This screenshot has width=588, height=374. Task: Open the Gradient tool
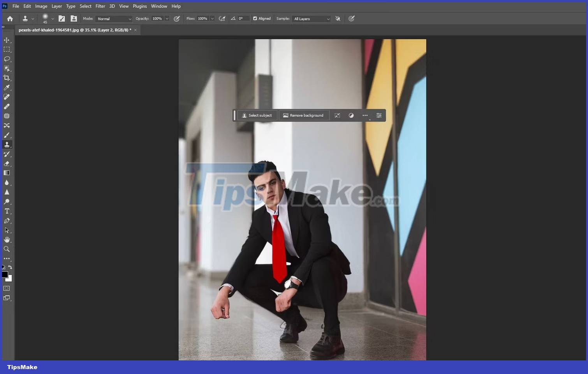(7, 172)
